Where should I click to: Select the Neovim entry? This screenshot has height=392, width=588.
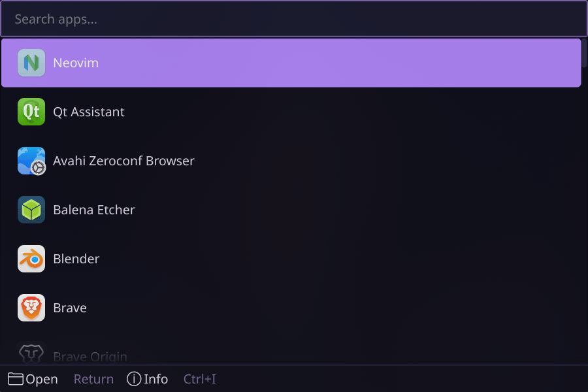click(291, 63)
